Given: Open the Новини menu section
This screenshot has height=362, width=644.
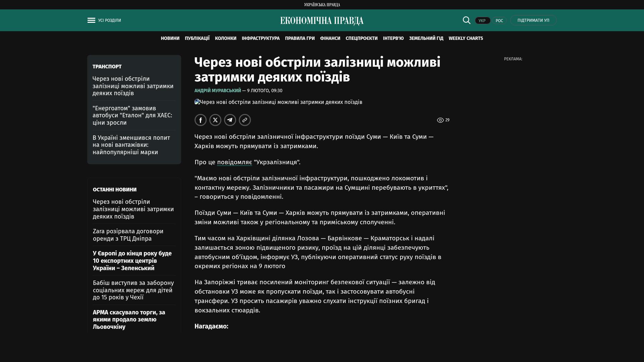Looking at the screenshot, I should coord(170,39).
